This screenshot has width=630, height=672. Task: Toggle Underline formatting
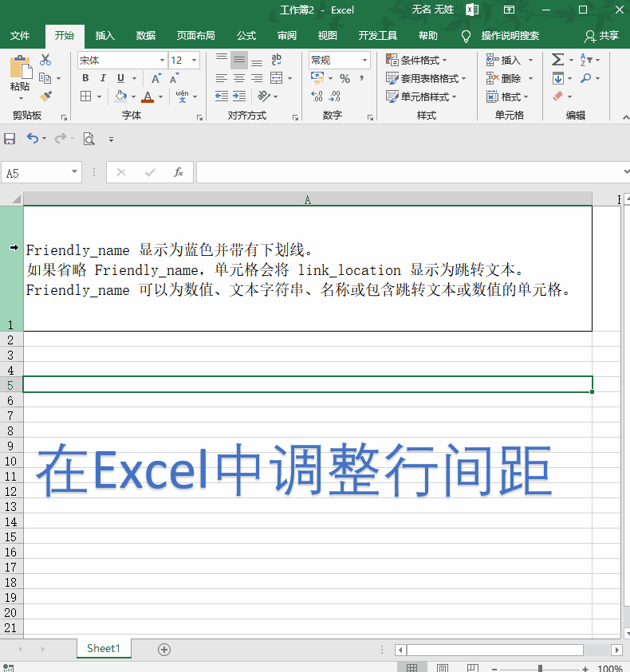point(120,78)
